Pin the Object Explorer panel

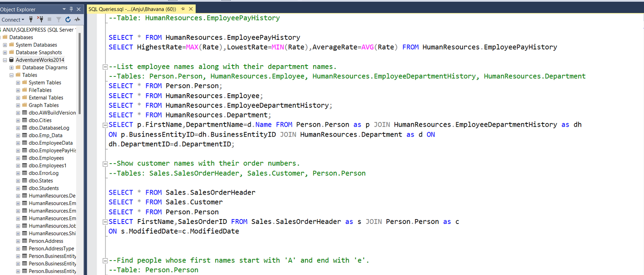point(71,9)
